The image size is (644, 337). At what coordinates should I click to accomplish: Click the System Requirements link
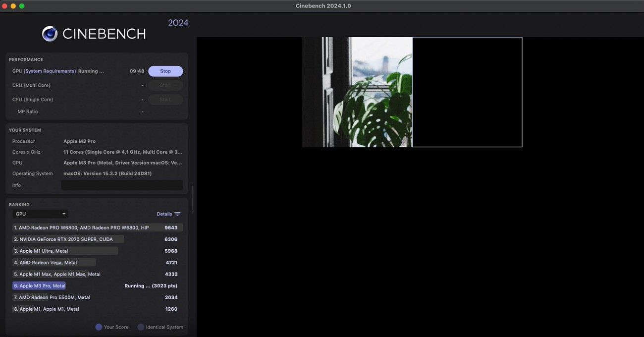(50, 71)
